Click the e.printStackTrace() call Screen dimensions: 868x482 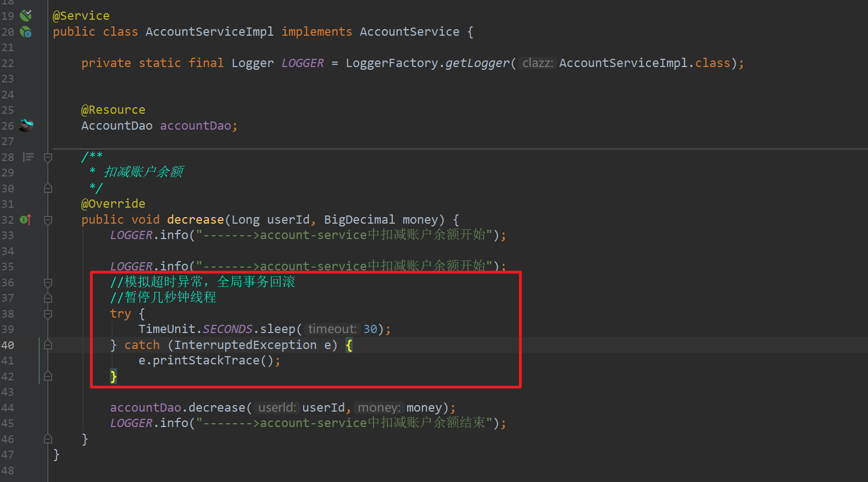(x=206, y=361)
